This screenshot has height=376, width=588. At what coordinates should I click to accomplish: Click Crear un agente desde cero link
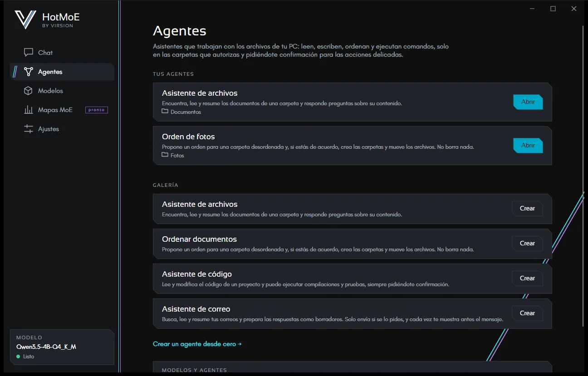click(197, 344)
